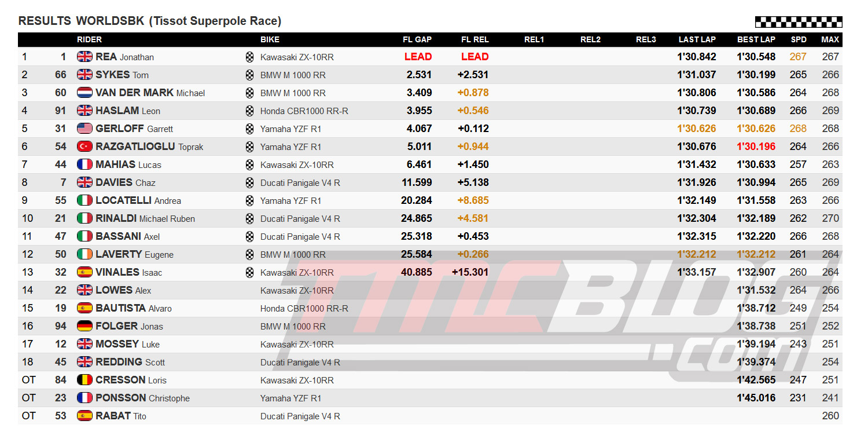The width and height of the screenshot is (868, 439).
Task: Select the rider name "RAZGATLIOGLU Toprak"
Action: click(x=149, y=147)
